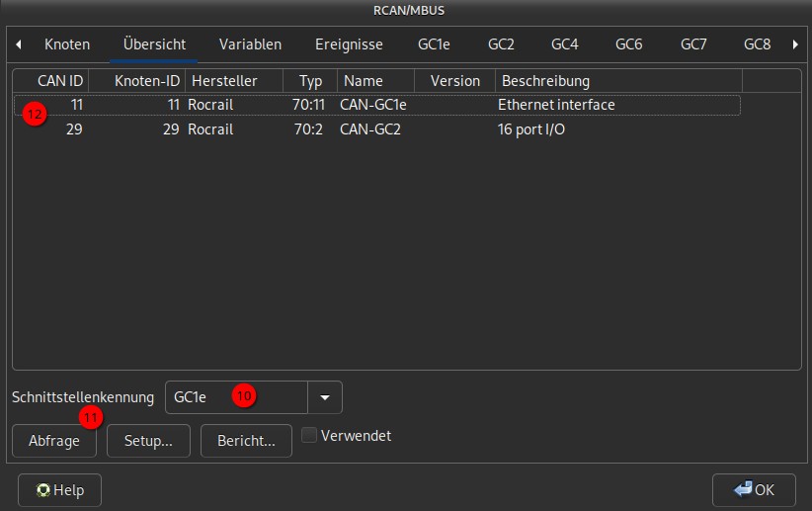Switch to the GC6 tab

628,44
